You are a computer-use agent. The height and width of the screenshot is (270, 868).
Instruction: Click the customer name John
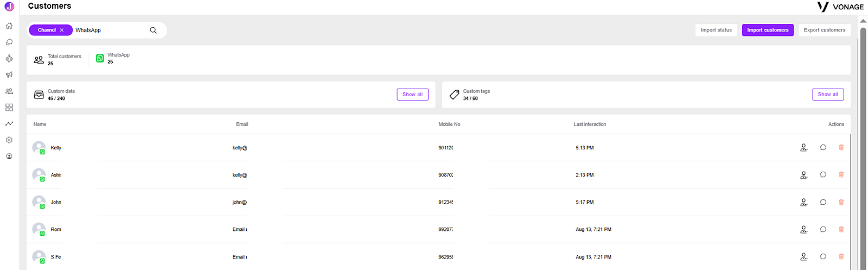click(x=56, y=202)
